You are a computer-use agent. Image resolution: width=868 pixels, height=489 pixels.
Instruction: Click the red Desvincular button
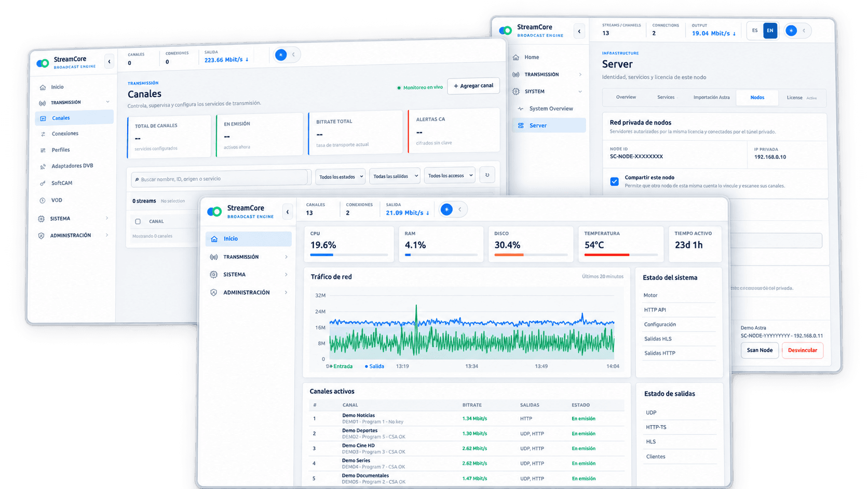pos(803,350)
